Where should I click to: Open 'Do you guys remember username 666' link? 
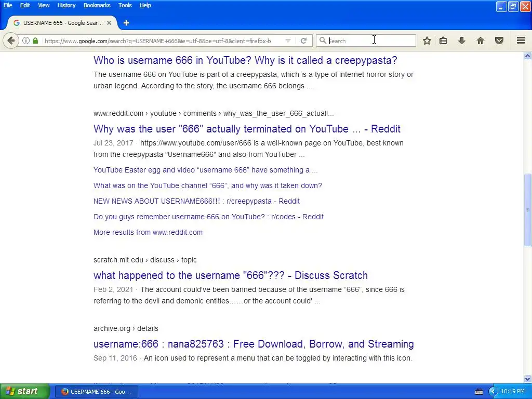[209, 217]
